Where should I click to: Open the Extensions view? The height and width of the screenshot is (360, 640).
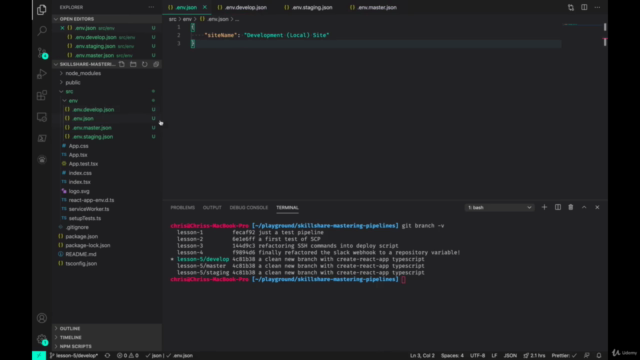[42, 96]
